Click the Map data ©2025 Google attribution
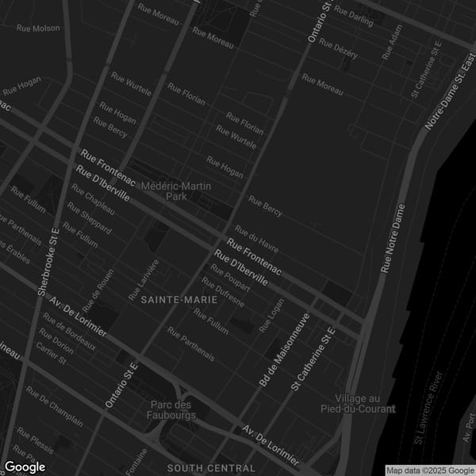This screenshot has height=476, width=476. pyautogui.click(x=430, y=470)
